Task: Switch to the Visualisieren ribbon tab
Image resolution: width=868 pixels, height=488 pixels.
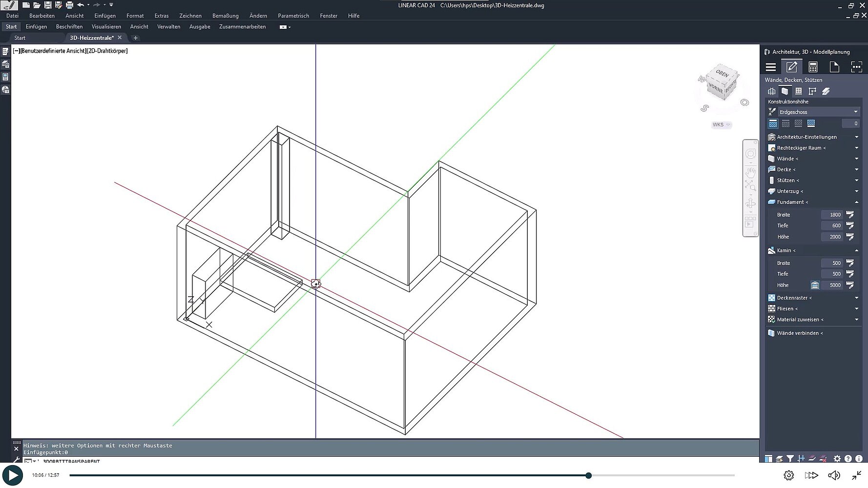Action: (106, 27)
